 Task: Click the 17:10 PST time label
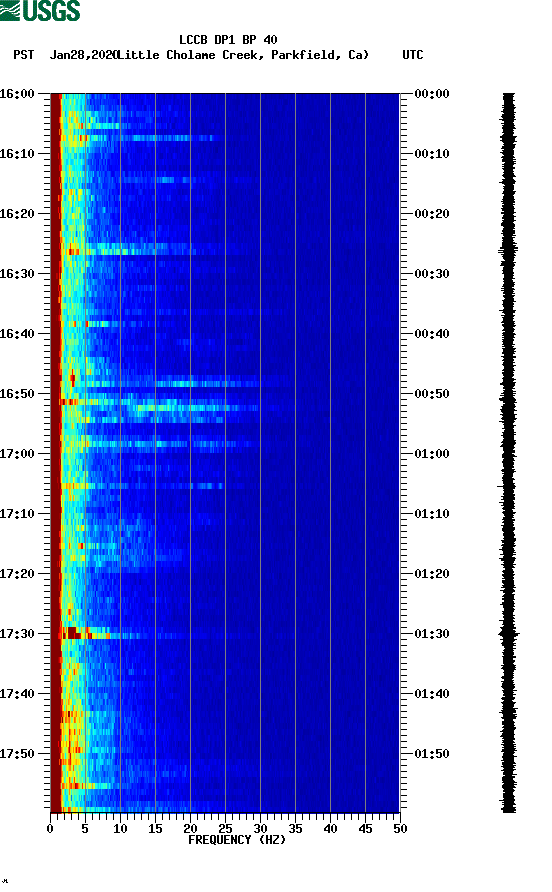pos(17,514)
